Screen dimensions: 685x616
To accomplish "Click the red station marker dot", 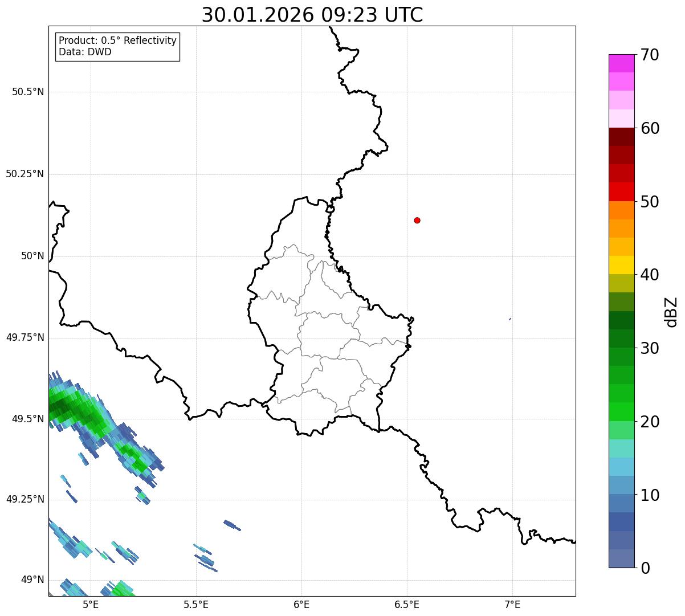I will (x=417, y=220).
